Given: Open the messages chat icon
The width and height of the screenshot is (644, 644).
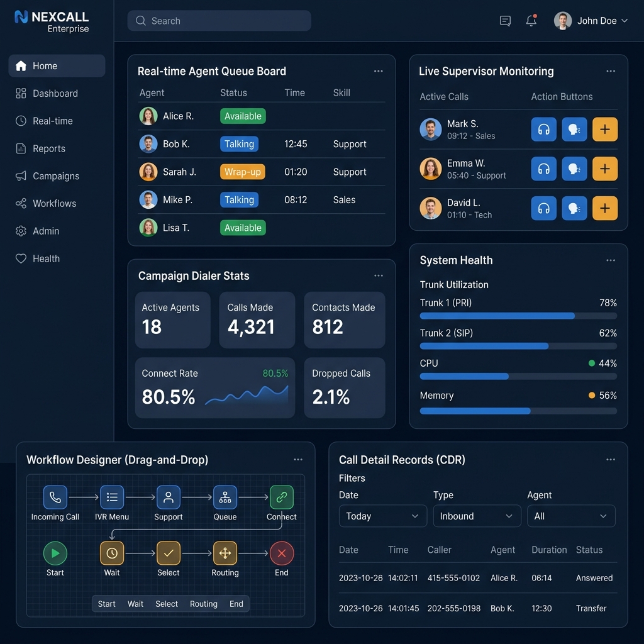Looking at the screenshot, I should 505,21.
